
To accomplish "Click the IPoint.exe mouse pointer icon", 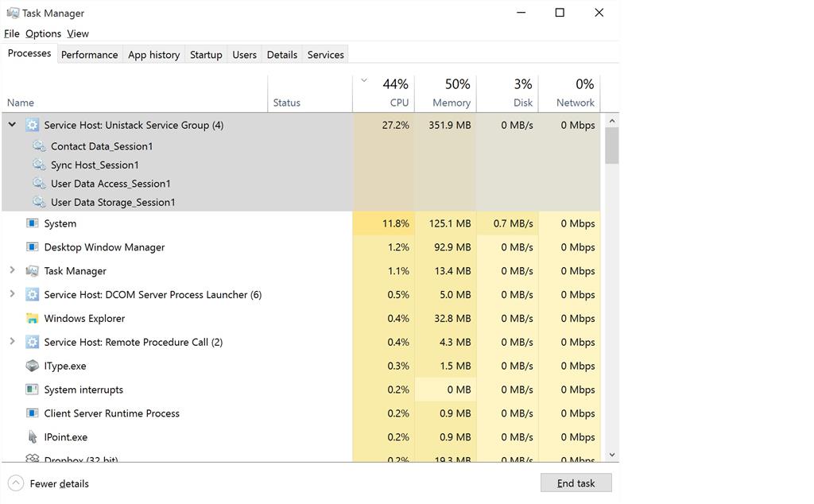I will [x=32, y=437].
